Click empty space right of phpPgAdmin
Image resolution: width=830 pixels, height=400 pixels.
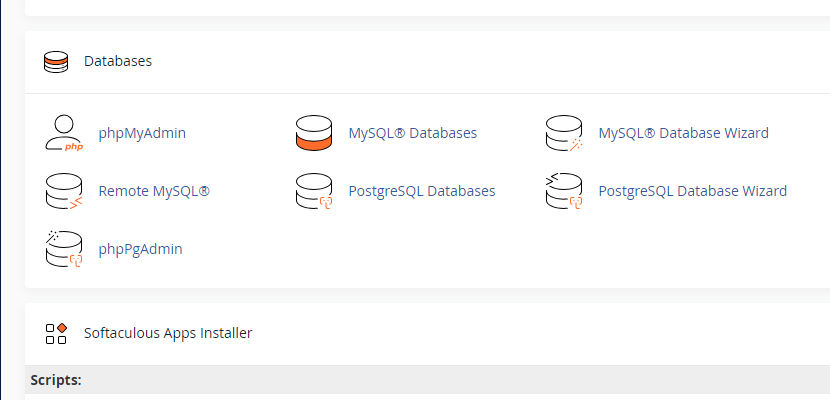[x=450, y=249]
